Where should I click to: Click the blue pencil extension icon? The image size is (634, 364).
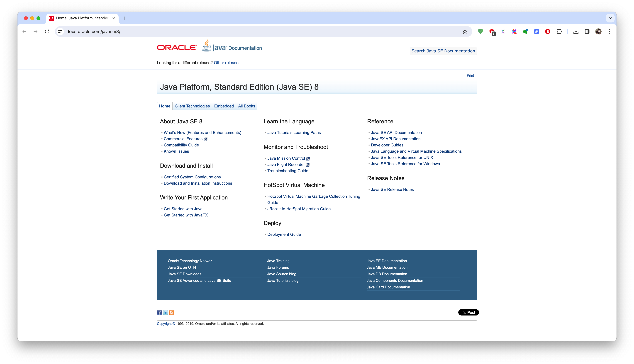(536, 32)
